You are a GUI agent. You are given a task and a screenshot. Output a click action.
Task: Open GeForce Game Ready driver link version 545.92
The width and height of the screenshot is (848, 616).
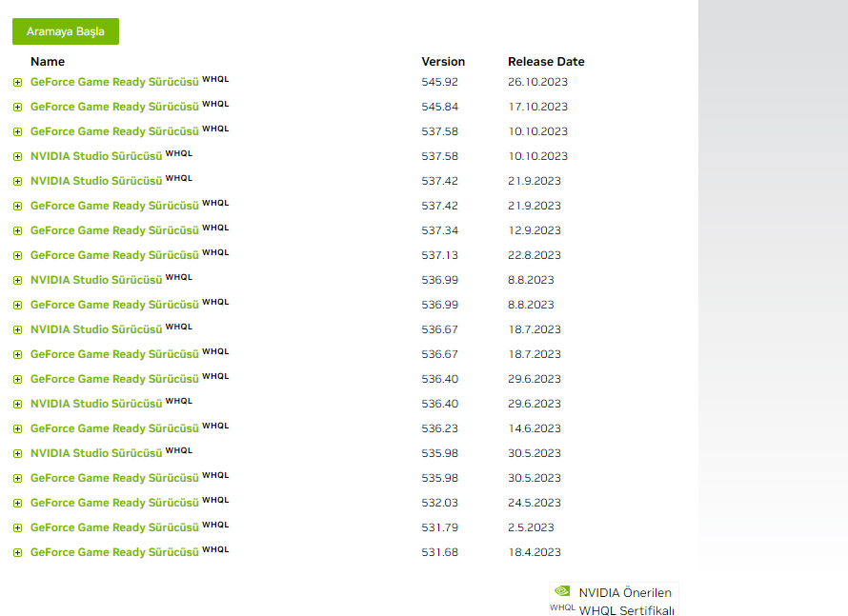pos(114,82)
